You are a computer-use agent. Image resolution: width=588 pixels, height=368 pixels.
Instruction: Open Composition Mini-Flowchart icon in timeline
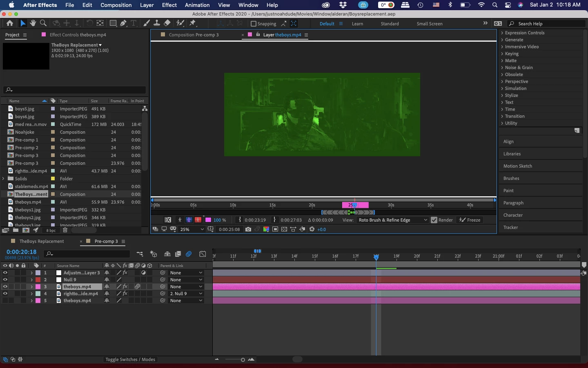[140, 254]
